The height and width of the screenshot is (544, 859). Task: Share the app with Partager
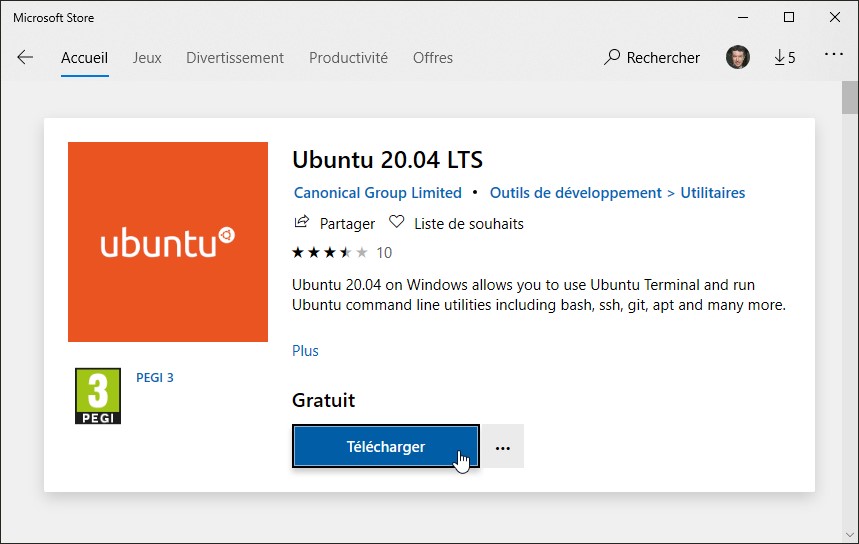point(334,223)
